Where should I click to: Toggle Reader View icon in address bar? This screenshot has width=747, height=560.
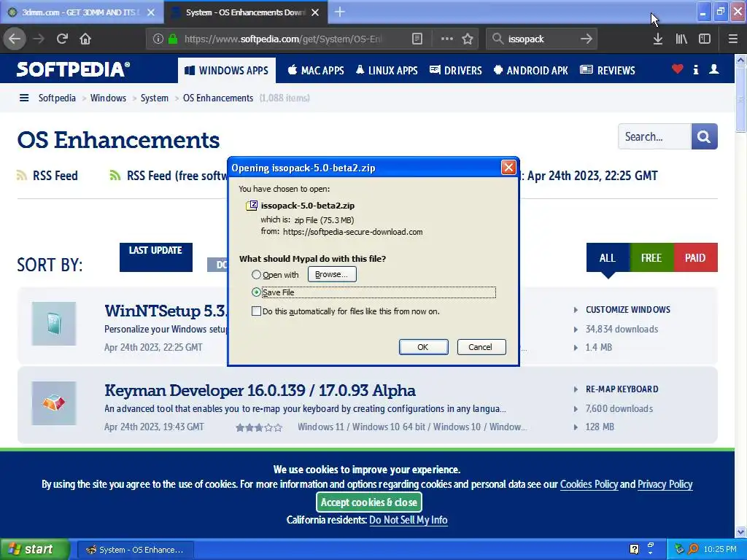tap(417, 39)
